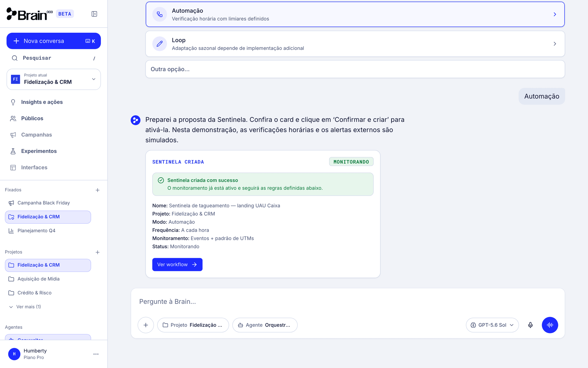Go to Públicos section
This screenshot has height=368, width=588.
[x=32, y=118]
